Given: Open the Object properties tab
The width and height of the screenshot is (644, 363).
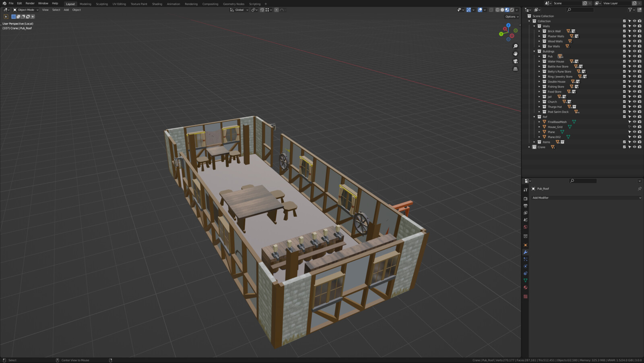Looking at the screenshot, I should 525,245.
